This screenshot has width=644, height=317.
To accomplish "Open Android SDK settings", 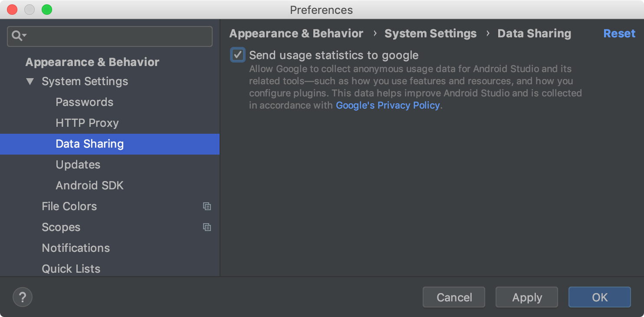I will (89, 185).
